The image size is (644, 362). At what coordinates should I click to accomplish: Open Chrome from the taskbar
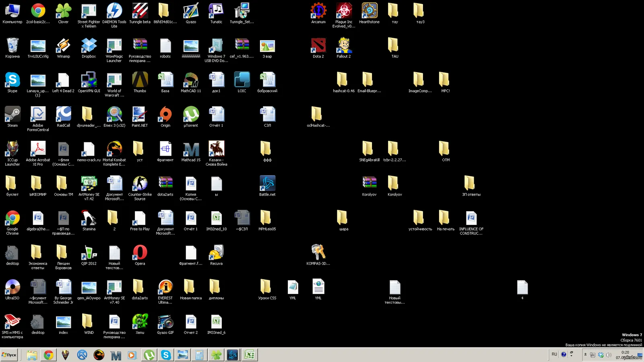coord(49,355)
